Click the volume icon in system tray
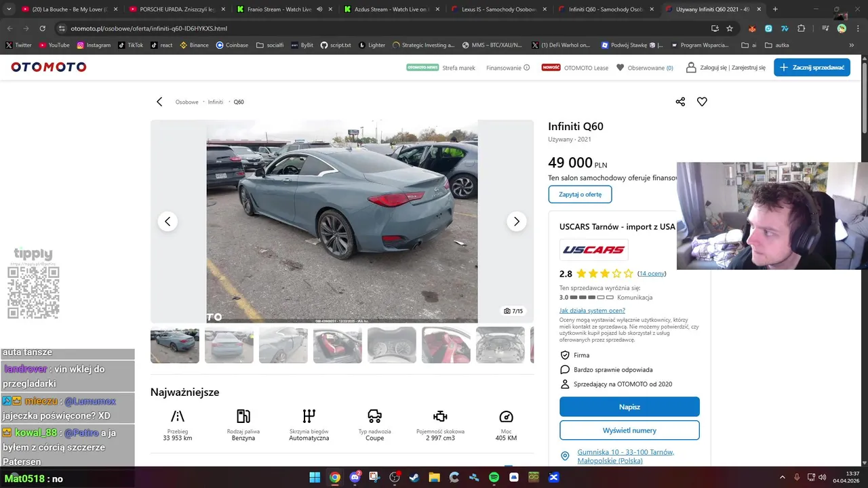 [x=822, y=478]
